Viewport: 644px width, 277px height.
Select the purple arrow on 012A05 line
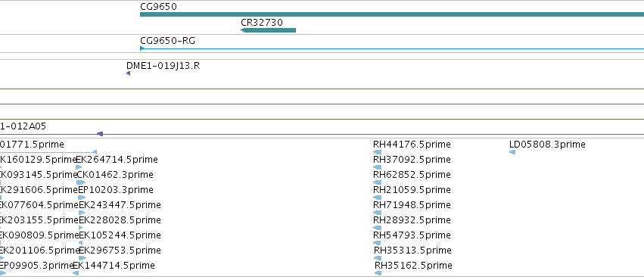click(x=99, y=134)
